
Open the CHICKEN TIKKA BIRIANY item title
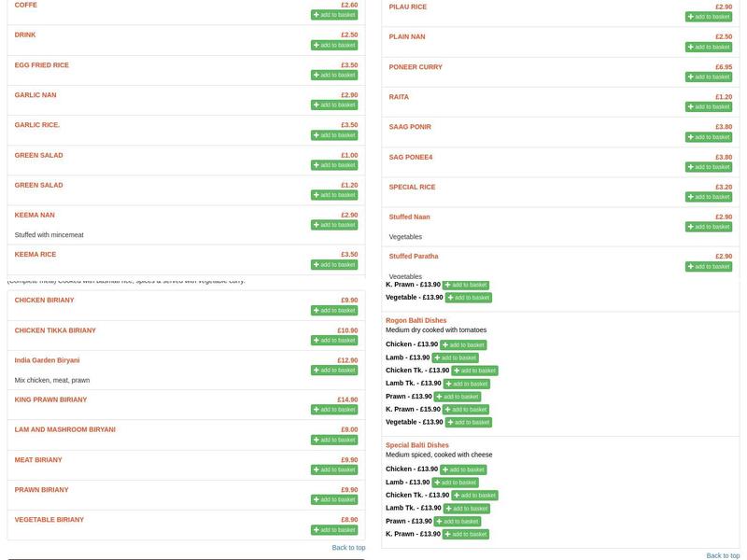(55, 330)
